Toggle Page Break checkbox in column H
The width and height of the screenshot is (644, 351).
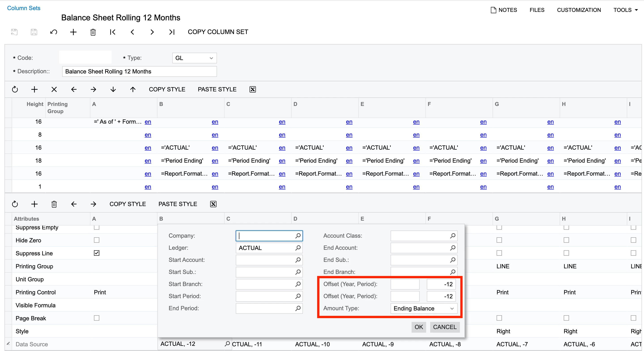566,318
